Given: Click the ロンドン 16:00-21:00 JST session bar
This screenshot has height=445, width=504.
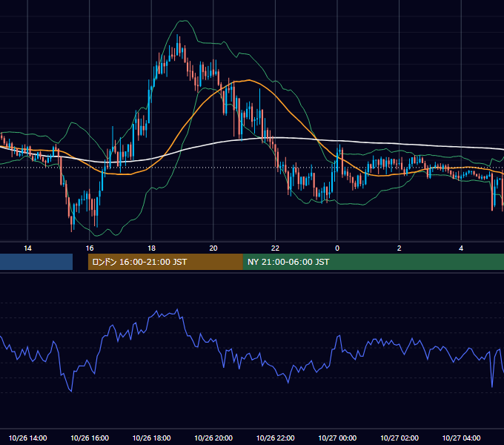Looking at the screenshot, I should [165, 262].
